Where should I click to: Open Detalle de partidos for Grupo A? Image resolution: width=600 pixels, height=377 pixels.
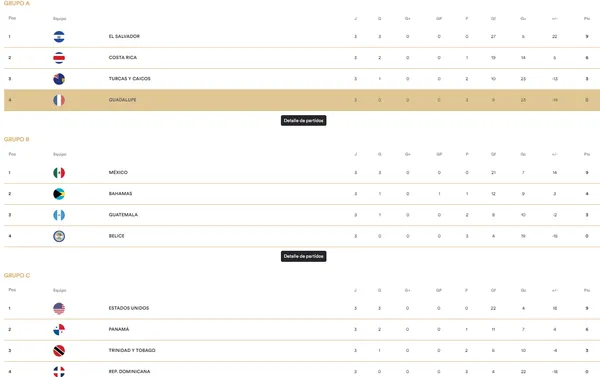303,121
